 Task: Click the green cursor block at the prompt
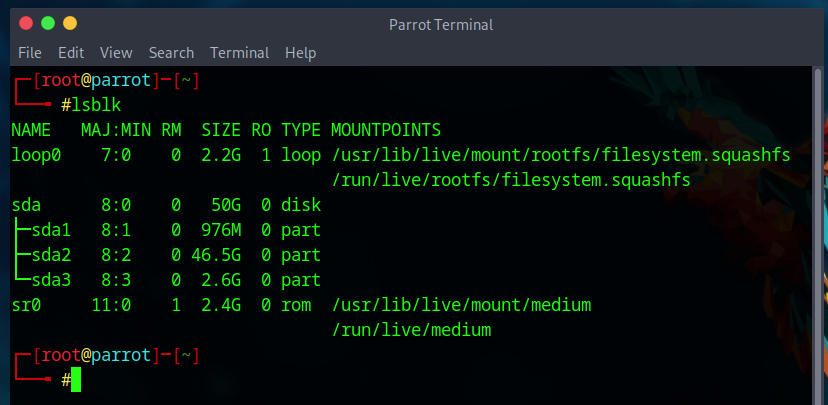pos(75,380)
